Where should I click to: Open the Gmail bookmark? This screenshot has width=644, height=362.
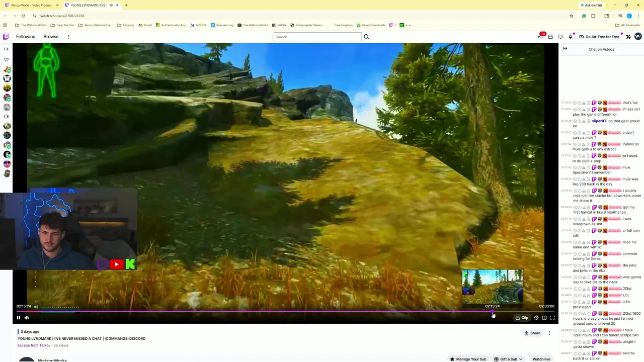click(x=145, y=25)
